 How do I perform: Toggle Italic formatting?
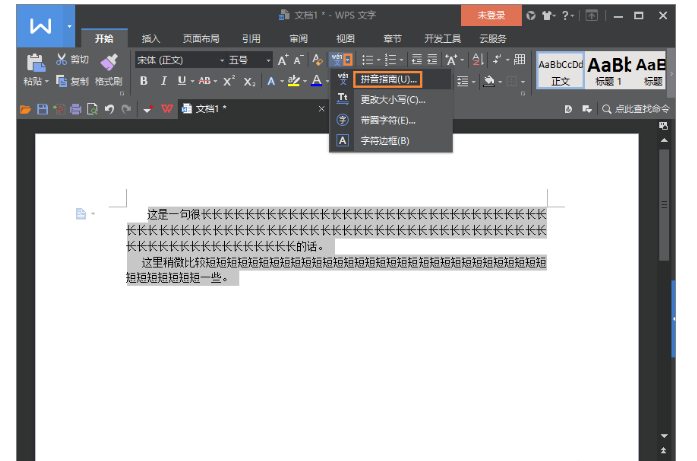164,81
